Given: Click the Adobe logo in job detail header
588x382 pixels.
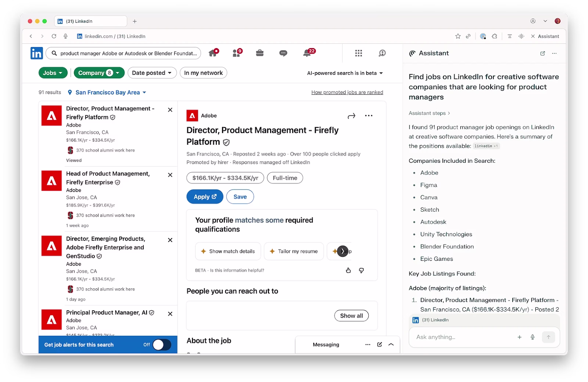Looking at the screenshot, I should [x=192, y=116].
